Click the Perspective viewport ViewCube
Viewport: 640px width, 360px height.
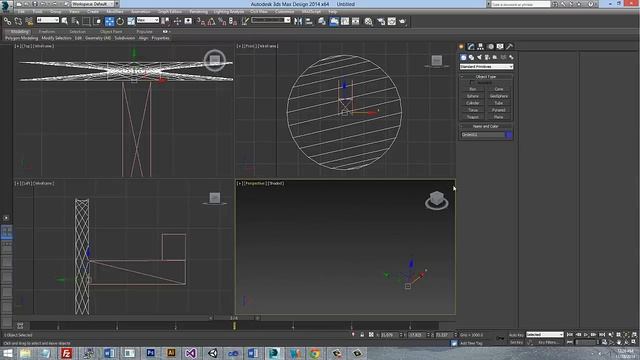coord(437,200)
